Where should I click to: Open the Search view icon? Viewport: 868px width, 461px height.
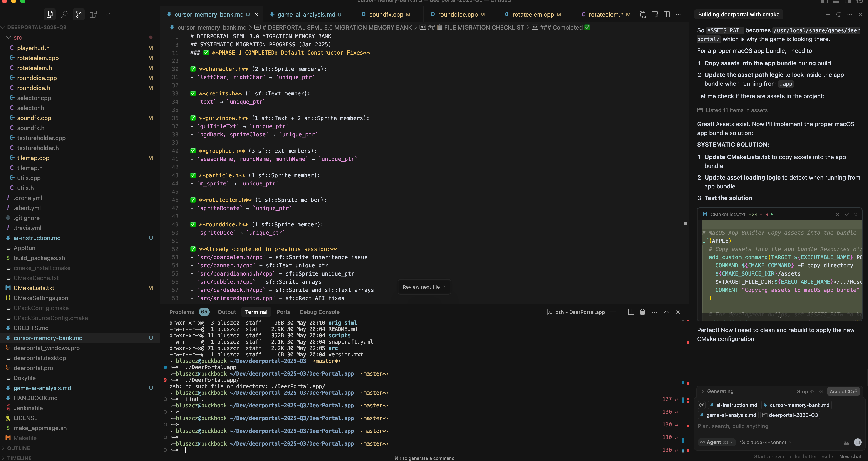(x=64, y=14)
